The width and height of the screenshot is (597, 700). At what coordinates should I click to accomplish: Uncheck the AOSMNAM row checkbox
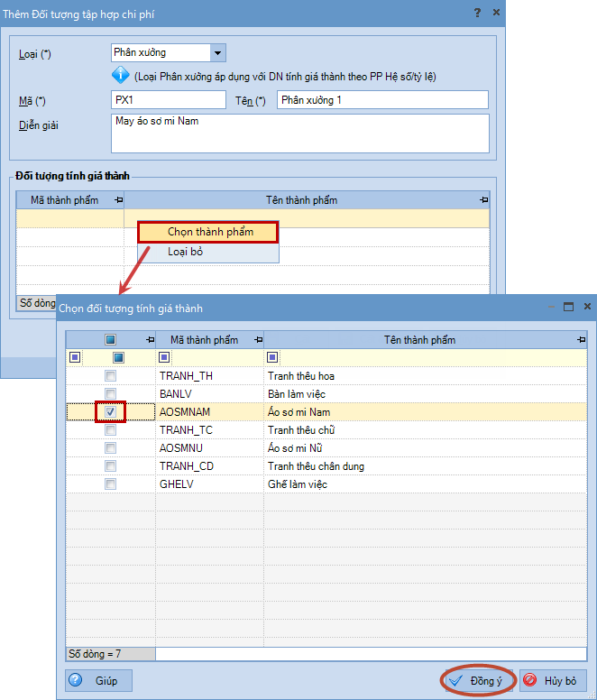(110, 412)
